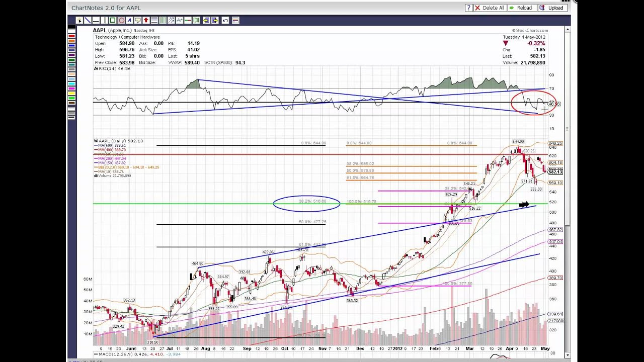This screenshot has width=644, height=362.
Task: Select the vertical line tool
Action: [x=105, y=20]
